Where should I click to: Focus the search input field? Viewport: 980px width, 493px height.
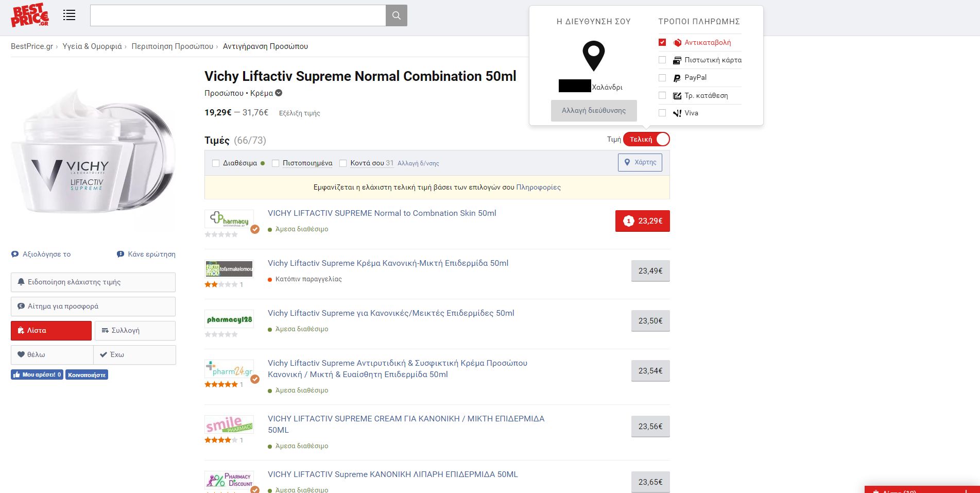pos(237,15)
